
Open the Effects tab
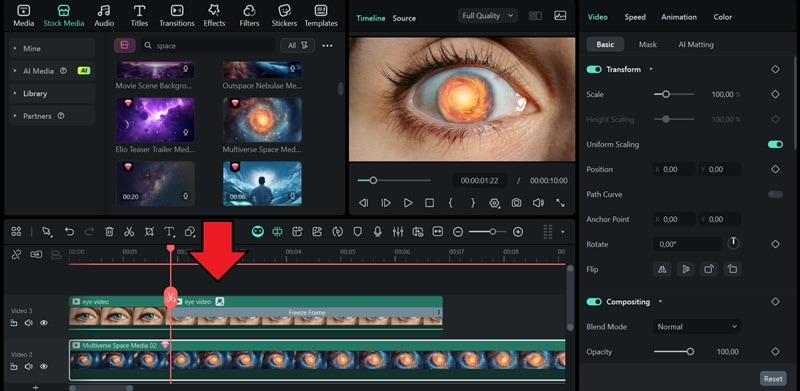(x=214, y=16)
